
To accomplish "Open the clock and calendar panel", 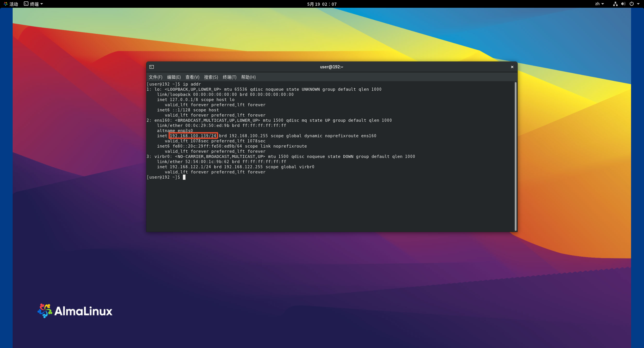I will pyautogui.click(x=322, y=4).
